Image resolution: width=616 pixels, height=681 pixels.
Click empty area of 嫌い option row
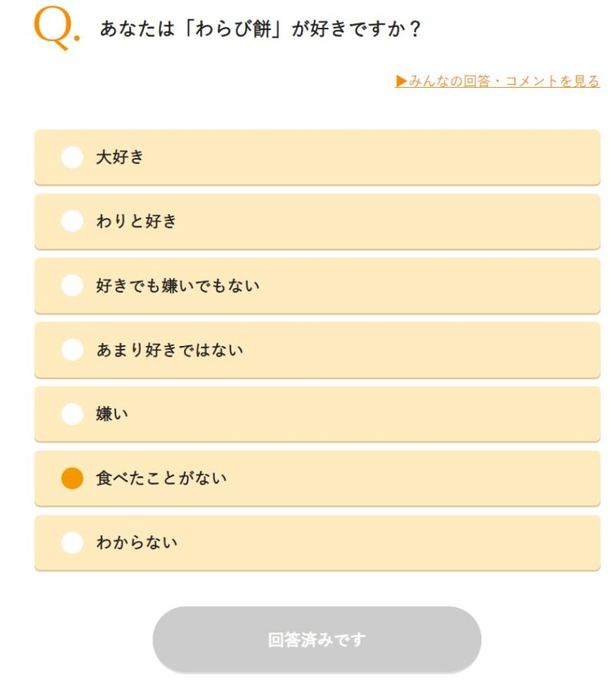point(365,414)
